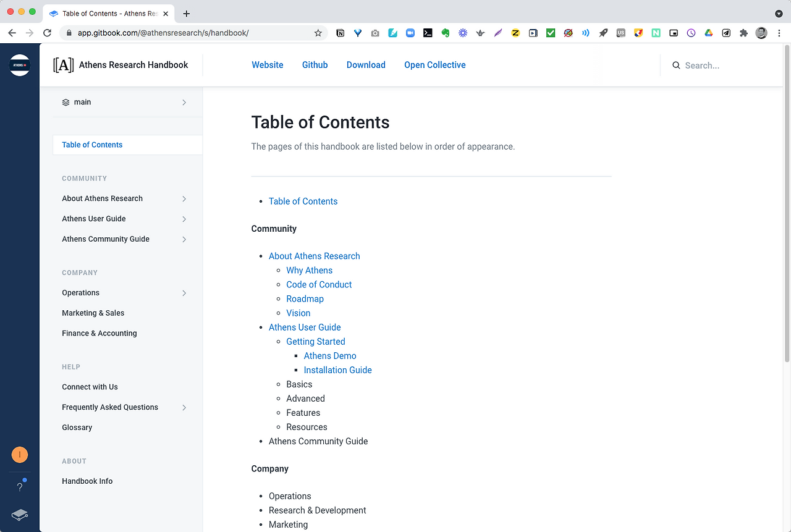Follow the Roadmap link
Screen dimensions: 791x532
(305, 298)
